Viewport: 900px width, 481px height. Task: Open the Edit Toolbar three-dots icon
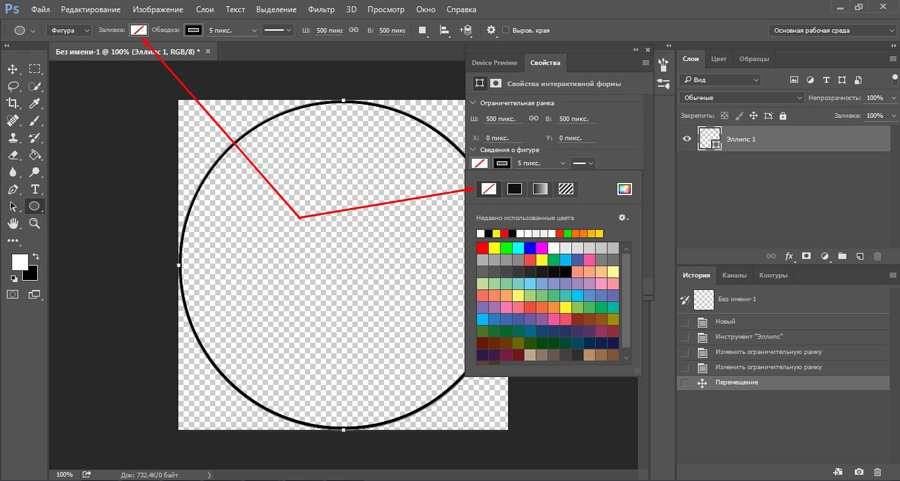point(13,240)
